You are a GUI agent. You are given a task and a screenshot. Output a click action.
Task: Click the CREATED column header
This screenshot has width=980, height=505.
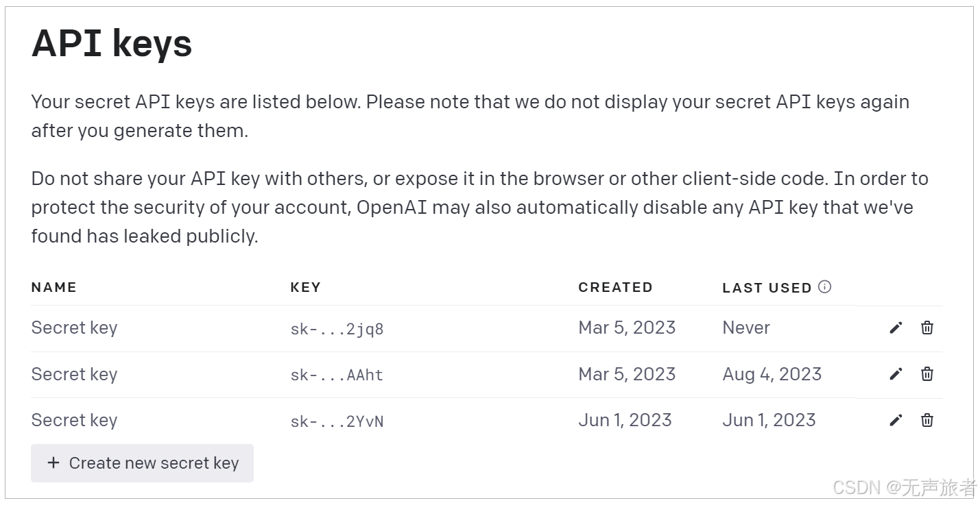click(615, 287)
